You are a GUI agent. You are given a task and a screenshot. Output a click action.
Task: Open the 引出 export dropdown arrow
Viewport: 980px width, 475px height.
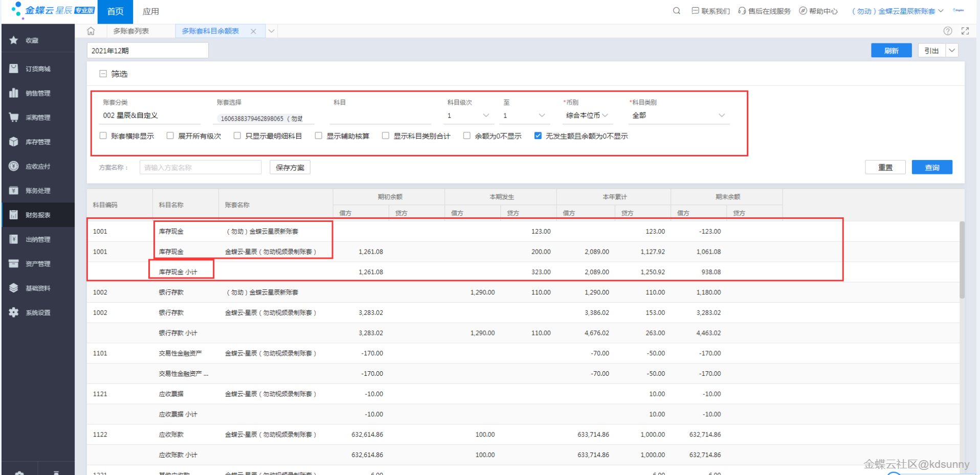coord(952,51)
